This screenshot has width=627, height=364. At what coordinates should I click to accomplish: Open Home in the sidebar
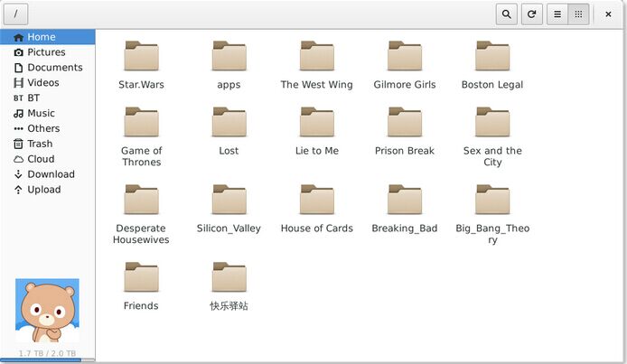[48, 37]
